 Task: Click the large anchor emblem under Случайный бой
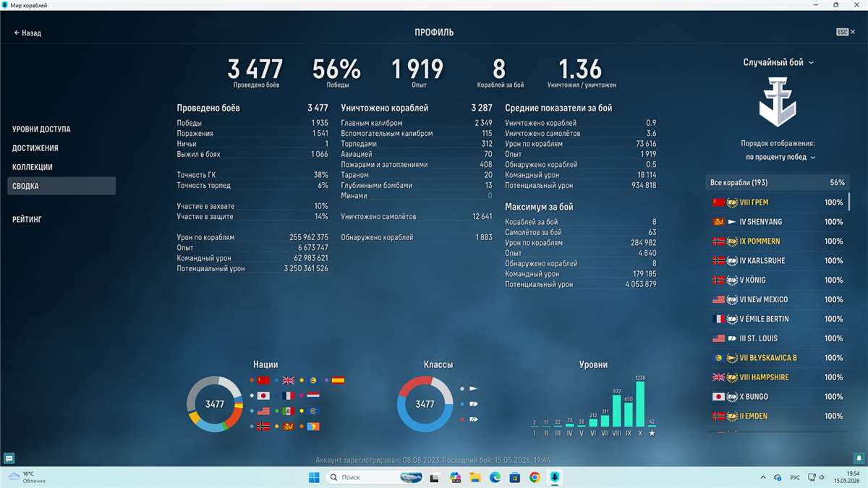[778, 103]
